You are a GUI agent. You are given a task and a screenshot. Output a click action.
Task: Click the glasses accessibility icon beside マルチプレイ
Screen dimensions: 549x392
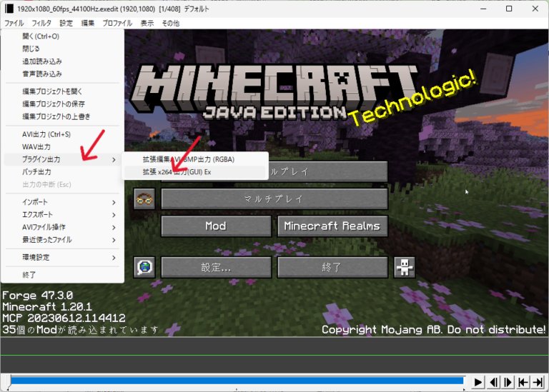tap(144, 198)
